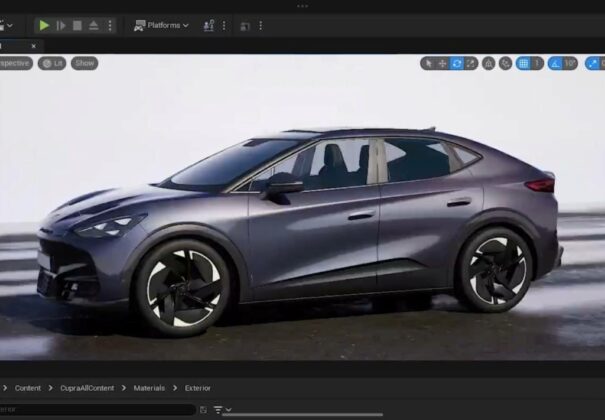The height and width of the screenshot is (420, 605).
Task: Toggle rotation angle snapping
Action: 555,63
